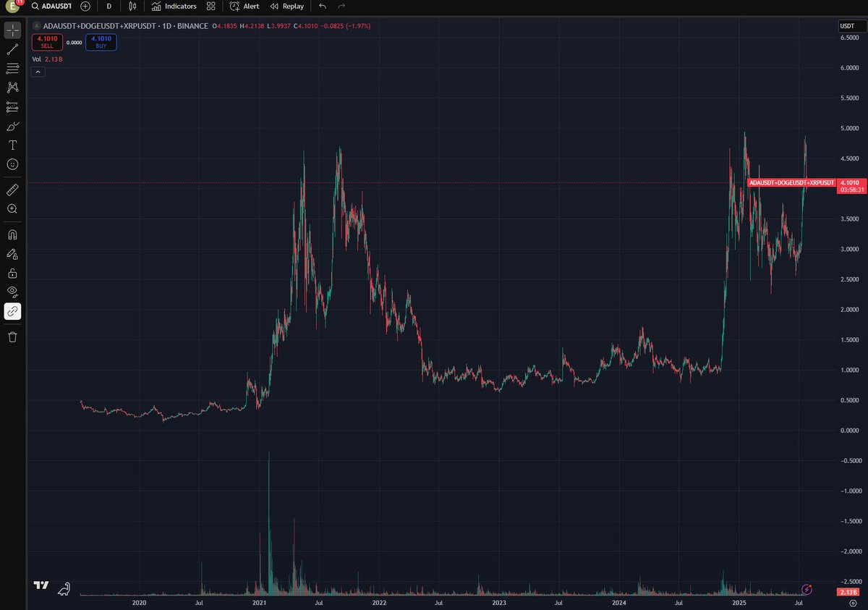Start bar Replay mode
Image resolution: width=868 pixels, height=610 pixels.
coord(286,6)
